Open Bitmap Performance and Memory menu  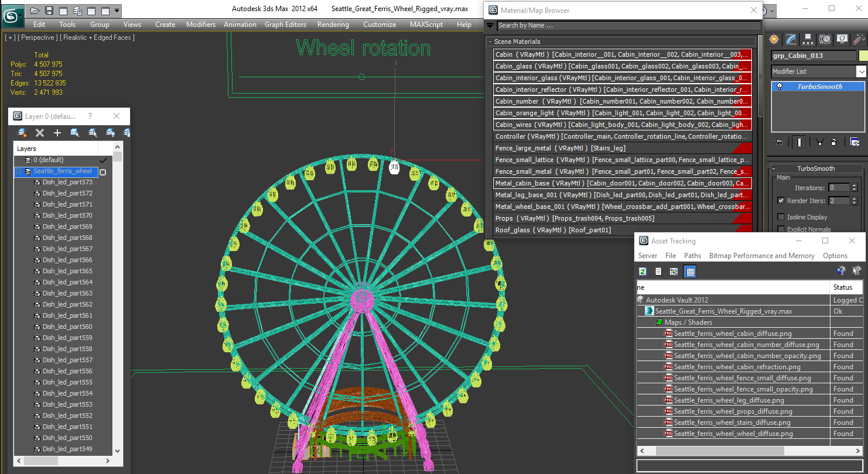(762, 256)
